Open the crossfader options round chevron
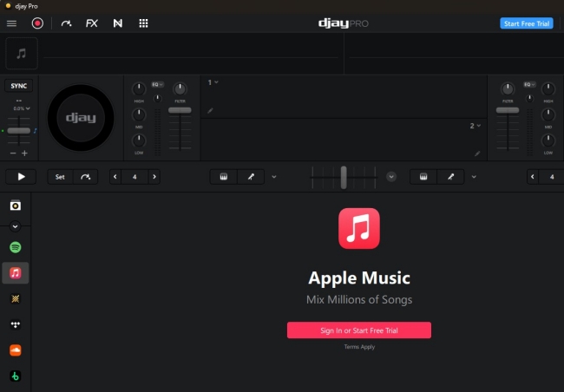This screenshot has height=392, width=564. point(391,177)
